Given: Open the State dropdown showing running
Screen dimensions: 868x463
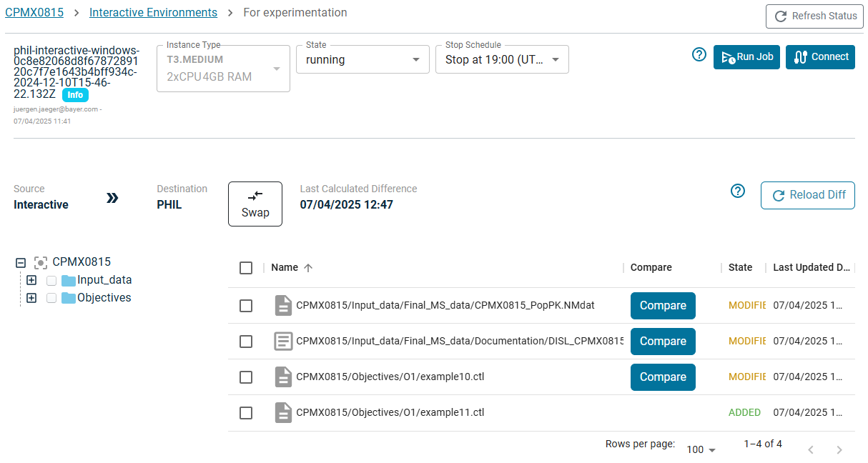Looking at the screenshot, I should [363, 60].
